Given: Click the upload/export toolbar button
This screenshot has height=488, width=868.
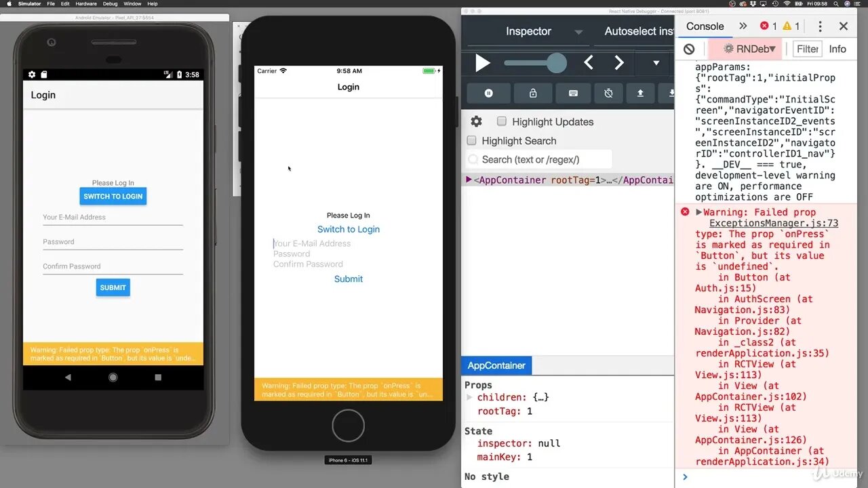Looking at the screenshot, I should pyautogui.click(x=640, y=94).
